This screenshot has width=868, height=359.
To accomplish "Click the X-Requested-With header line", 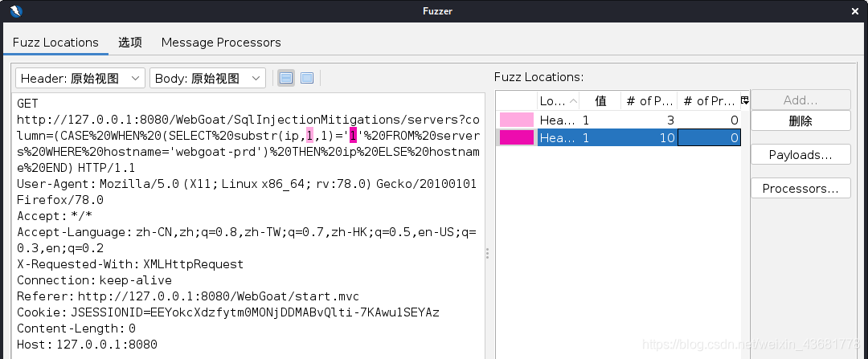I will (x=130, y=264).
